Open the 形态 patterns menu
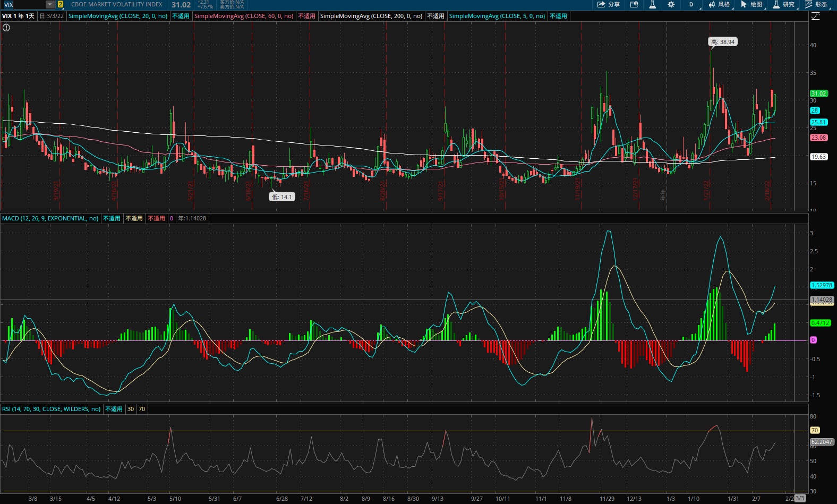This screenshot has width=837, height=504. 817,4
